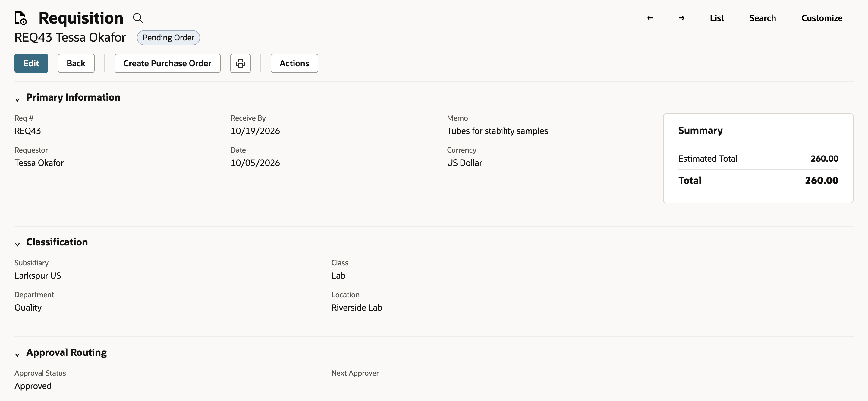Click the Approval Routing heading text
Image resolution: width=868 pixels, height=401 pixels.
coord(66,352)
